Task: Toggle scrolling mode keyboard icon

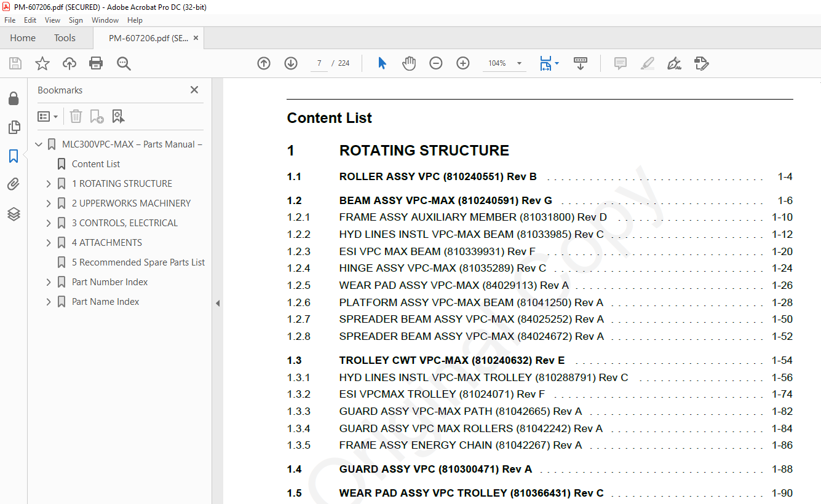Action: pyautogui.click(x=581, y=63)
